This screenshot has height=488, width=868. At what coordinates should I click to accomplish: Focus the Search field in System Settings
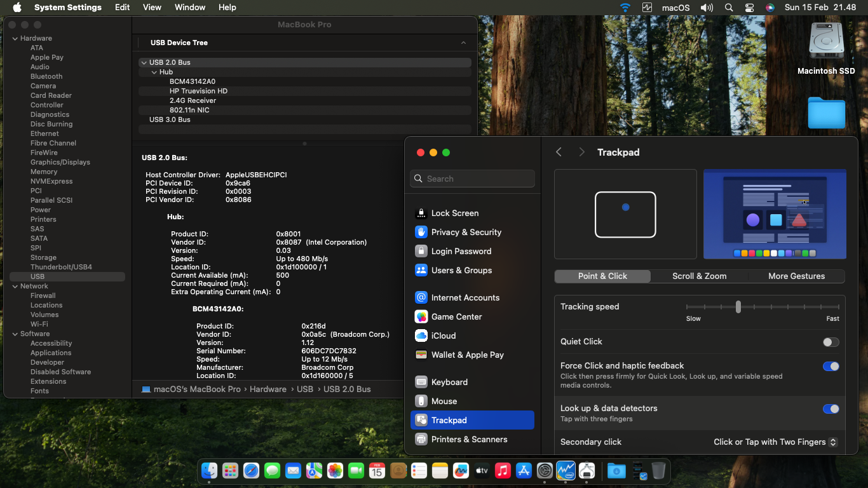pos(473,179)
